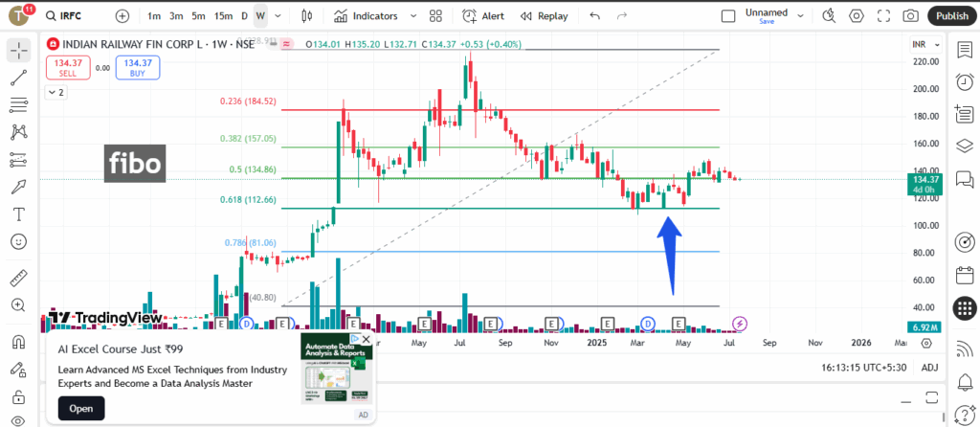
Task: Open chart settings hexagon icon
Action: (857, 16)
